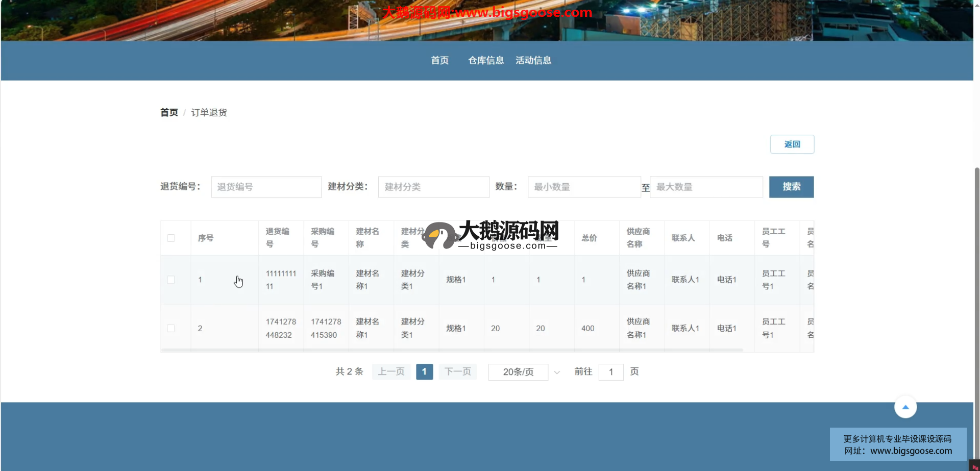
Task: Click the 最大数量 input field
Action: click(x=706, y=187)
